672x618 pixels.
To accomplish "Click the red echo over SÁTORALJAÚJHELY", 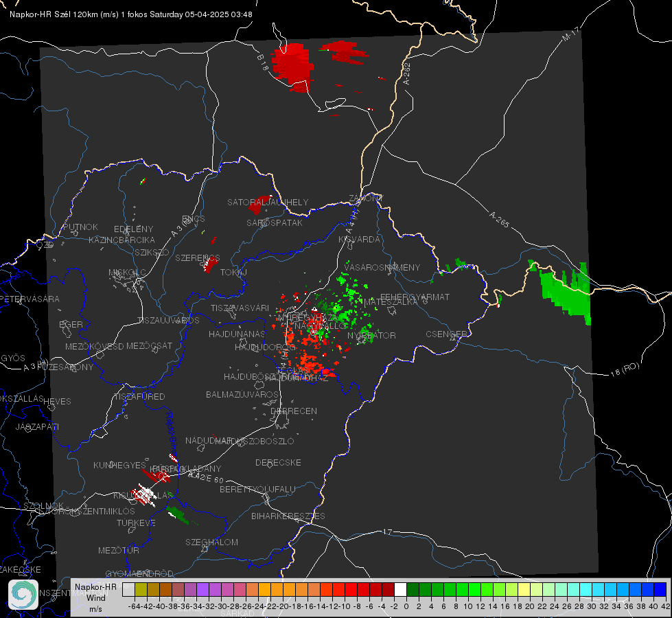I will point(258,207).
